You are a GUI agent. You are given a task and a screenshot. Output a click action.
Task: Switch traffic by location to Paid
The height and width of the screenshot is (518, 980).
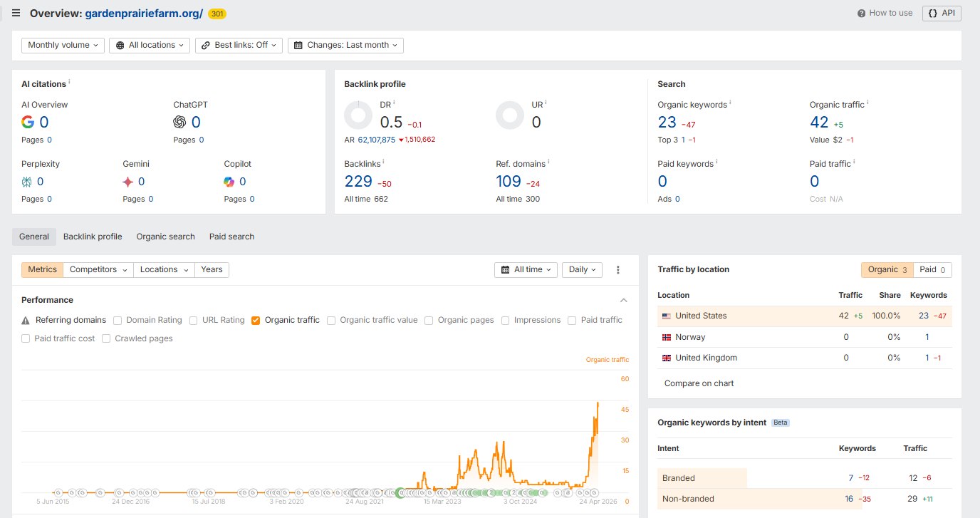pos(932,270)
